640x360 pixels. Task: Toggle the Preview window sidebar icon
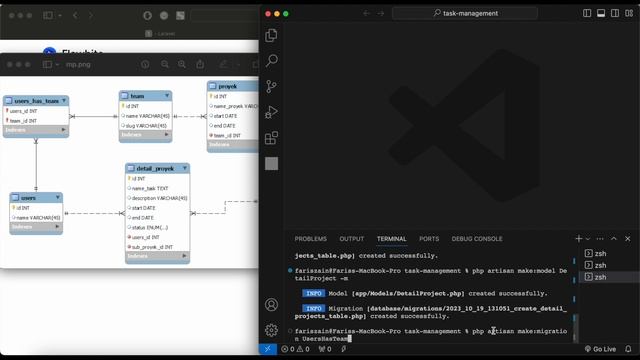pos(47,64)
